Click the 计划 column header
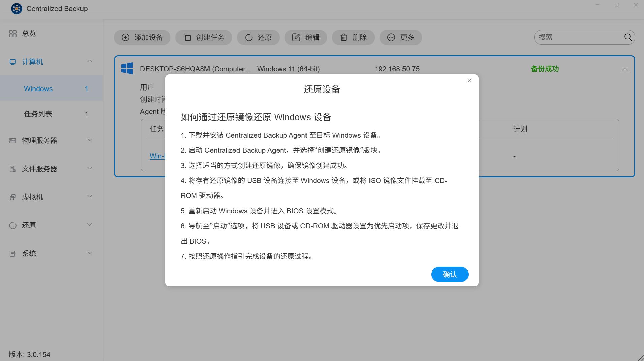The image size is (644, 361). pos(520,129)
